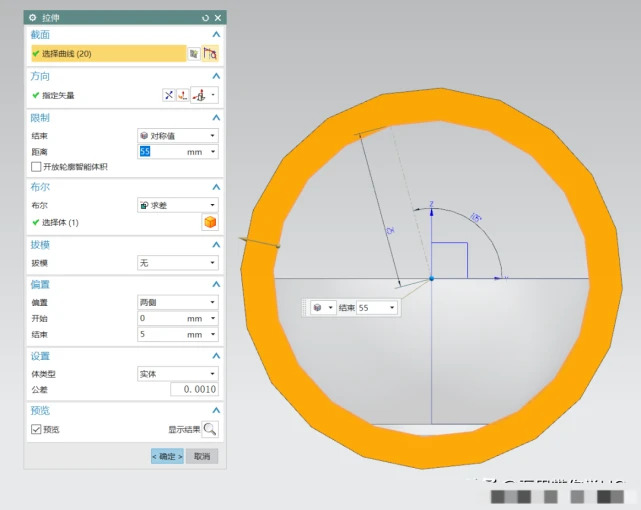The height and width of the screenshot is (510, 641).
Task: Click the gear icon in the 拉伸 title bar
Action: pos(33,18)
